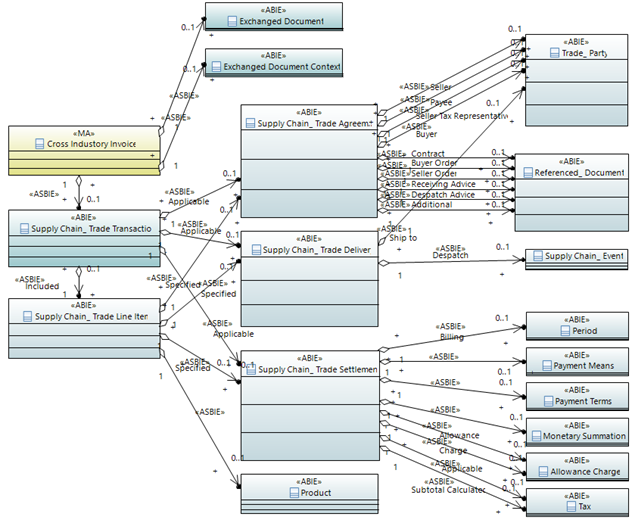Viewport: 635px width, 523px height.
Task: Click the Exchanged Document Context class icon
Action: click(x=216, y=66)
